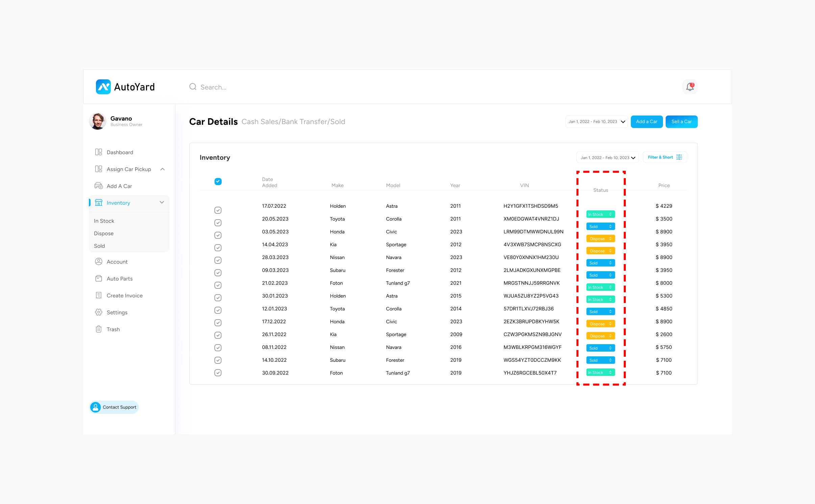
Task: Open the Sold submenu item
Action: (x=99, y=246)
